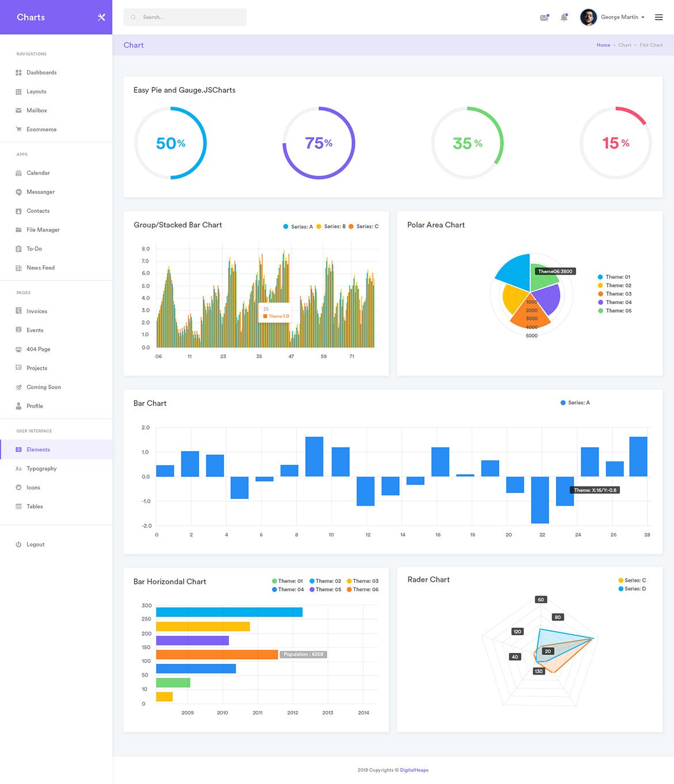Click the DigitalHeaps copyright link
Image resolution: width=674 pixels, height=784 pixels.
pos(414,770)
